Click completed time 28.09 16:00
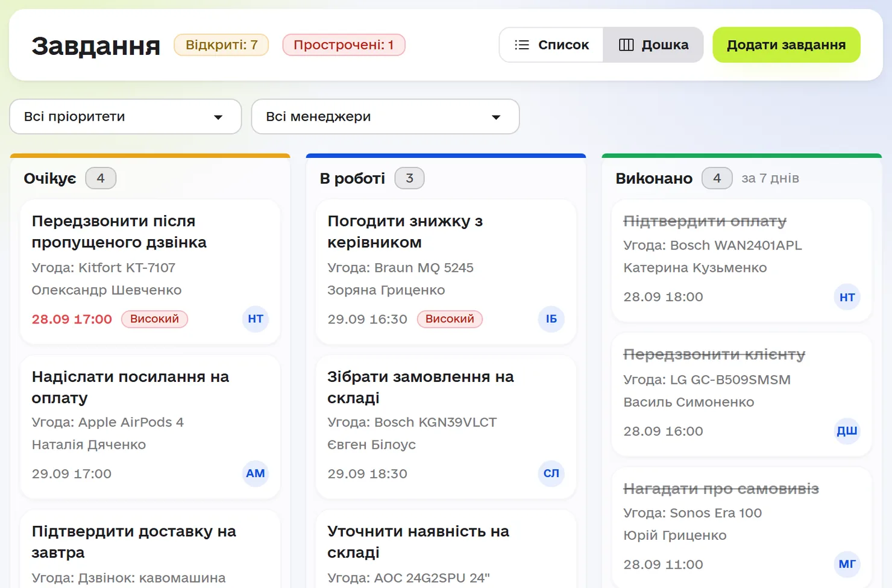The image size is (892, 588). [663, 431]
